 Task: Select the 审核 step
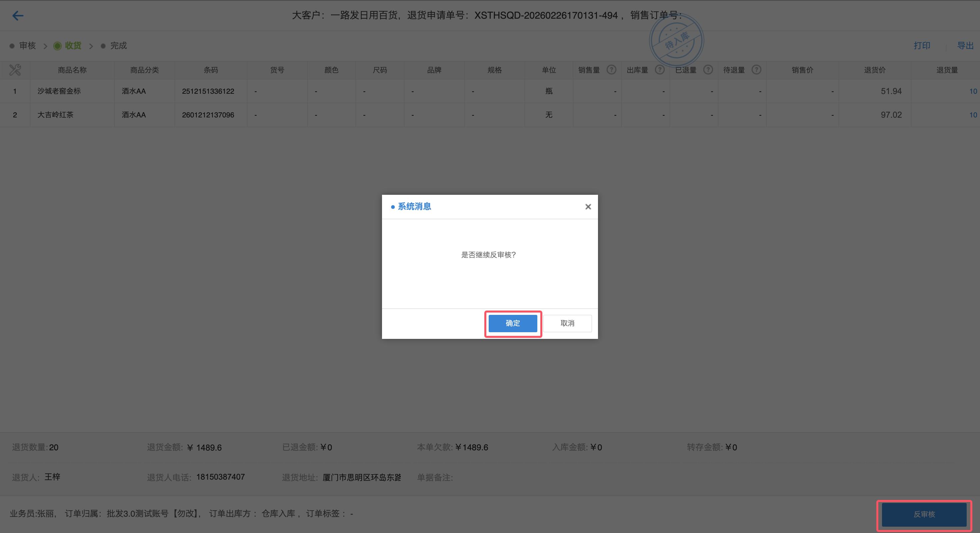point(27,46)
